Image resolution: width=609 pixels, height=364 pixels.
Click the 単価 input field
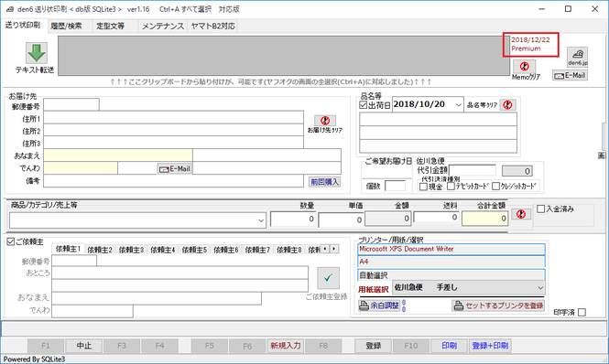pyautogui.click(x=341, y=220)
